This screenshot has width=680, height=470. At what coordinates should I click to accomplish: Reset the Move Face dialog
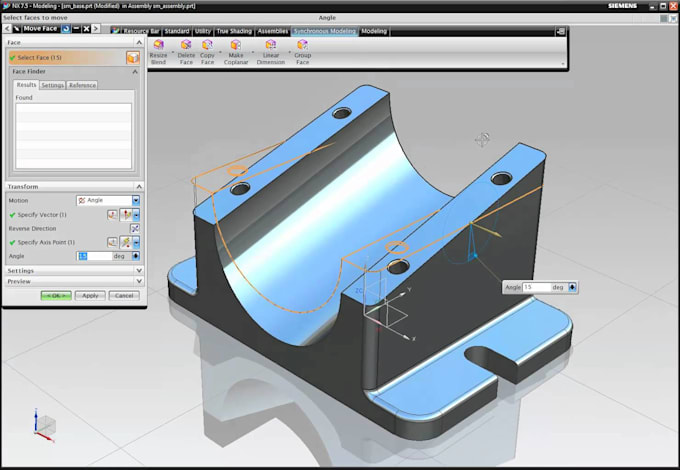pos(65,29)
